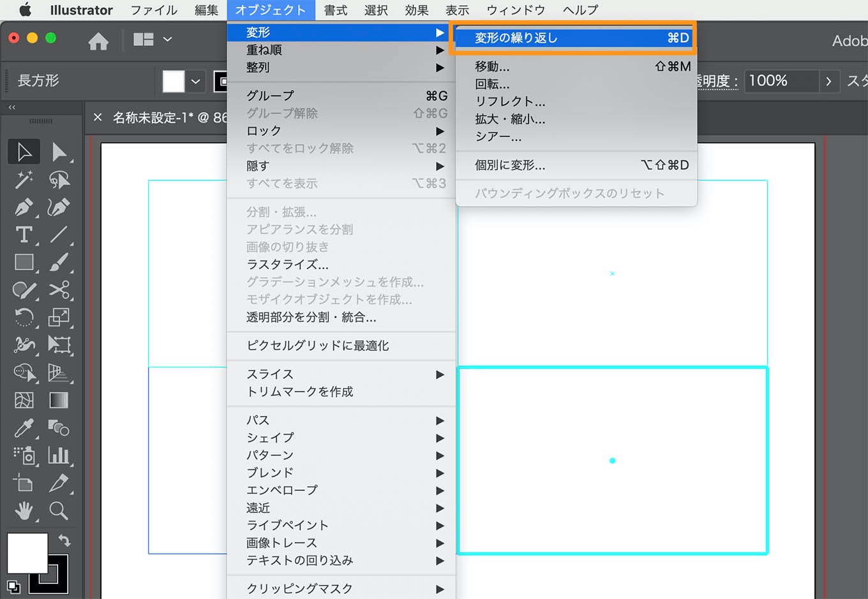
Task: Open the 編集 menu
Action: tap(206, 10)
